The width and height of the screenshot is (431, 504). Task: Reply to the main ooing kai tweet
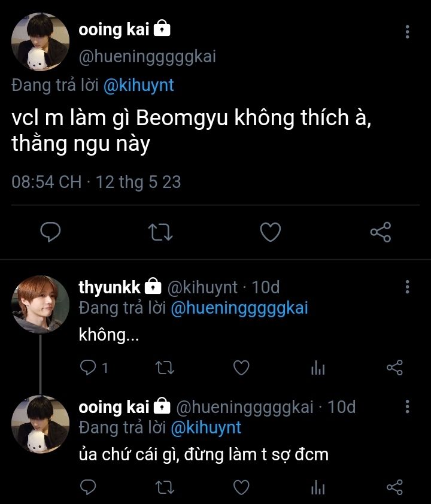coord(51,232)
